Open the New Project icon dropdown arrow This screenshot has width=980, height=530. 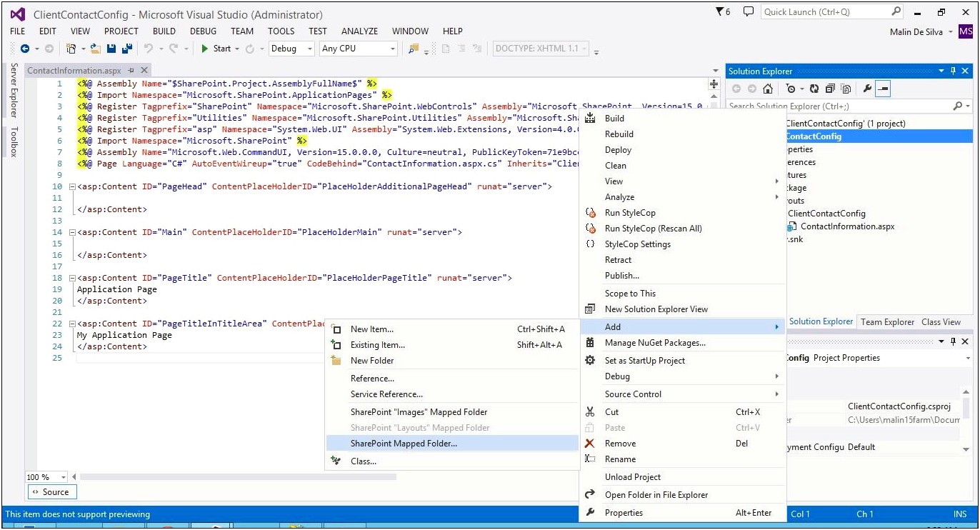(82, 49)
